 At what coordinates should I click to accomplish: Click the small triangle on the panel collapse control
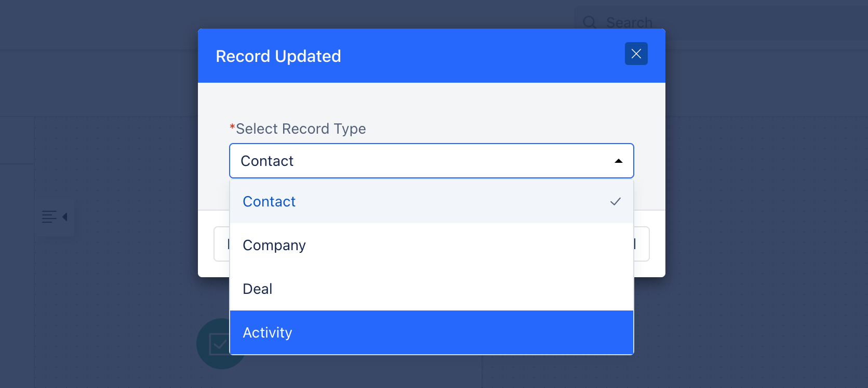click(65, 217)
